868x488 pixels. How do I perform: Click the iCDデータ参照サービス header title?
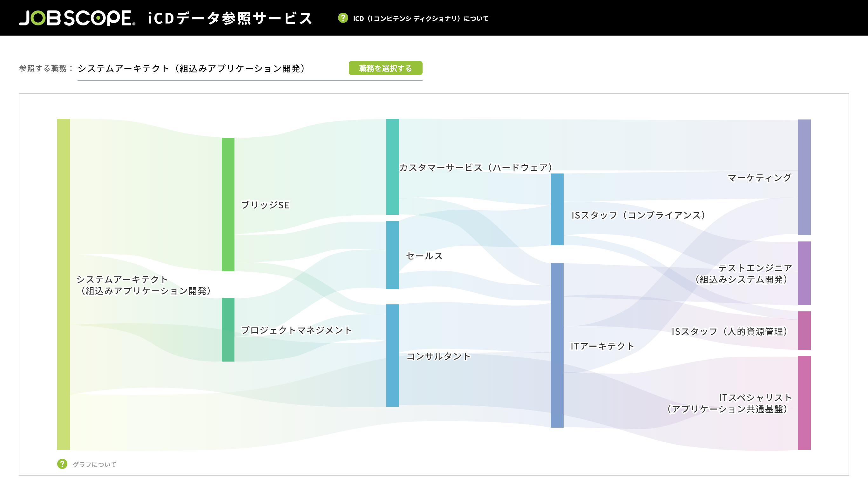(x=231, y=18)
